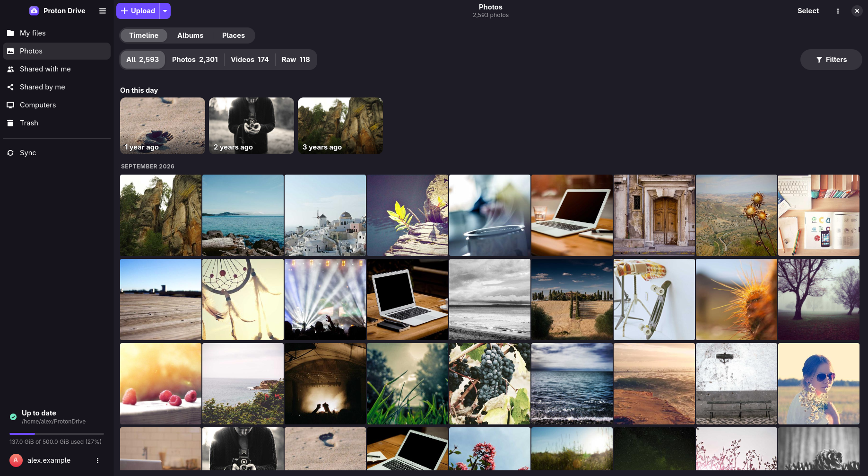The image size is (868, 476).
Task: Click the On this day heading
Action: tap(139, 90)
